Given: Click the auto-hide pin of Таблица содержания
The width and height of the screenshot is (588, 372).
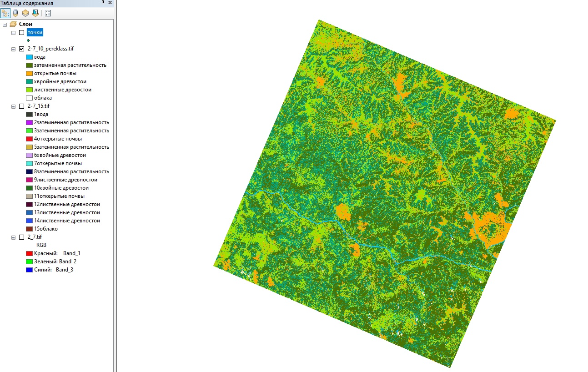Looking at the screenshot, I should coord(103,3).
